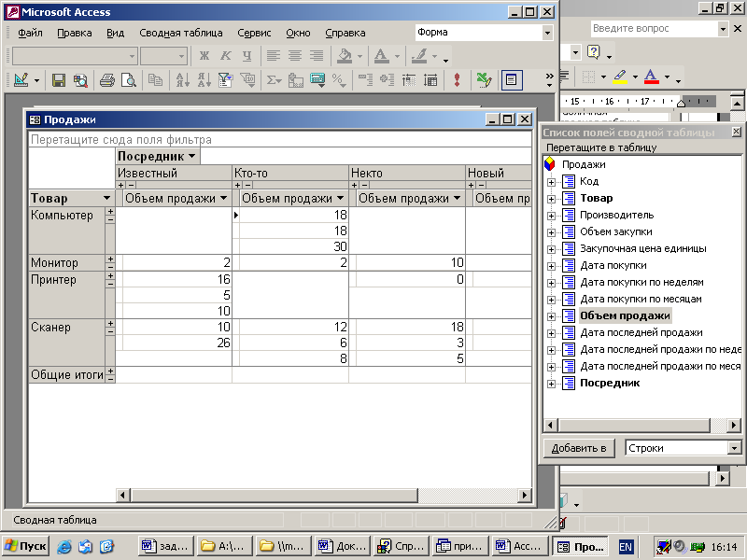Toggle Underline (Ч) formatting
Image resolution: width=747 pixels, height=560 pixels.
pos(247,56)
